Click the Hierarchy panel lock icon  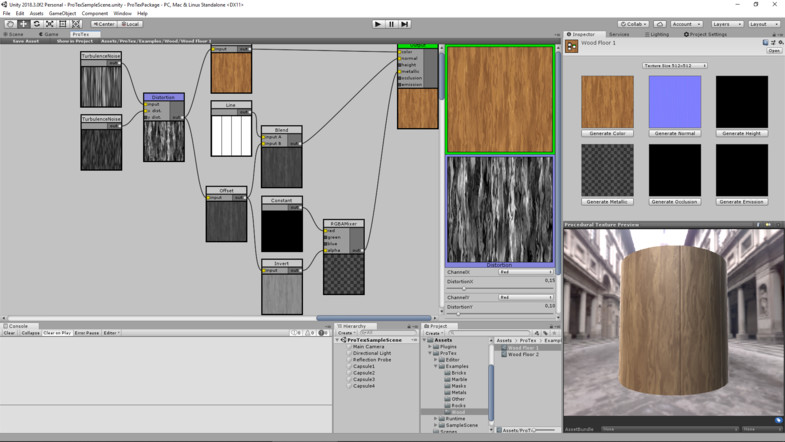click(409, 326)
